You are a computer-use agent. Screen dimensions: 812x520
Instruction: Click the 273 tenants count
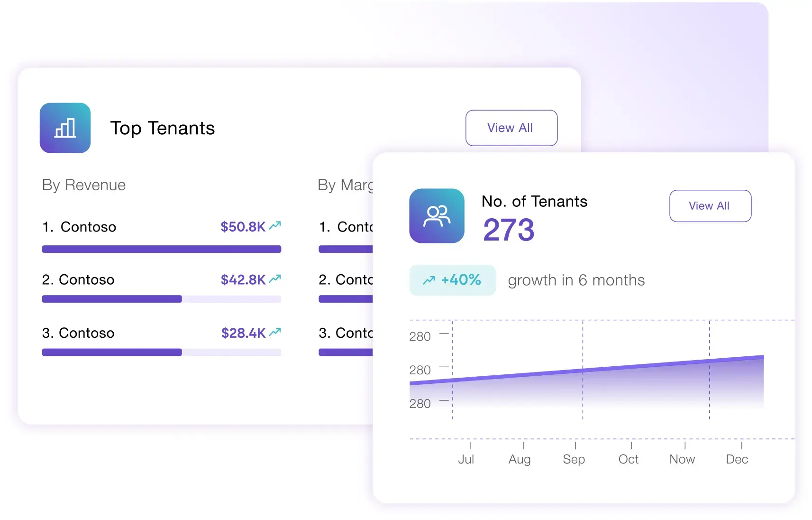(x=509, y=230)
